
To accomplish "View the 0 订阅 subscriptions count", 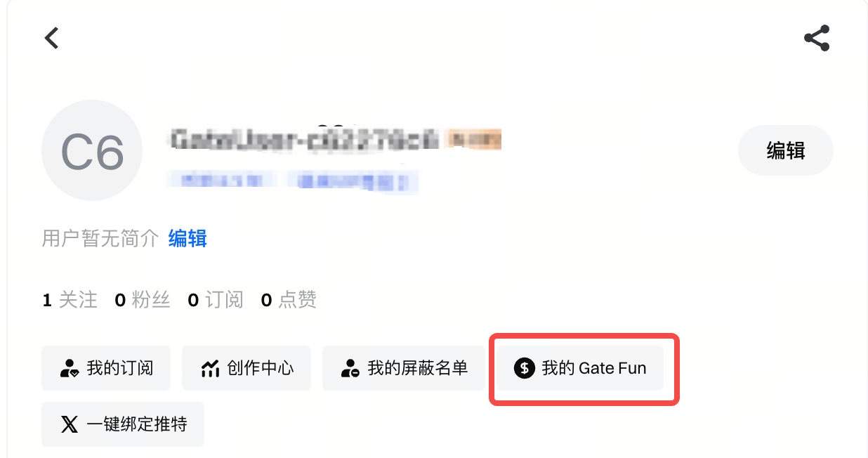I will 216,301.
